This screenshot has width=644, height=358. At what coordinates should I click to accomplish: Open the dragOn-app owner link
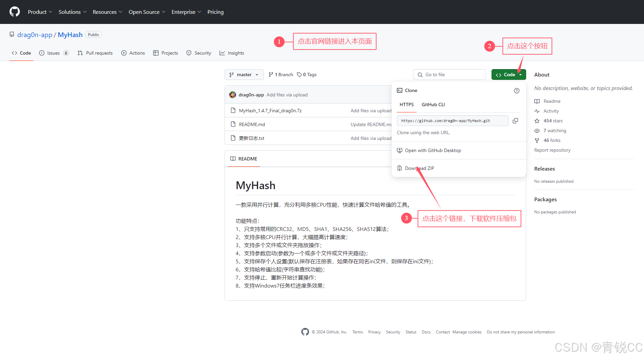[35, 35]
